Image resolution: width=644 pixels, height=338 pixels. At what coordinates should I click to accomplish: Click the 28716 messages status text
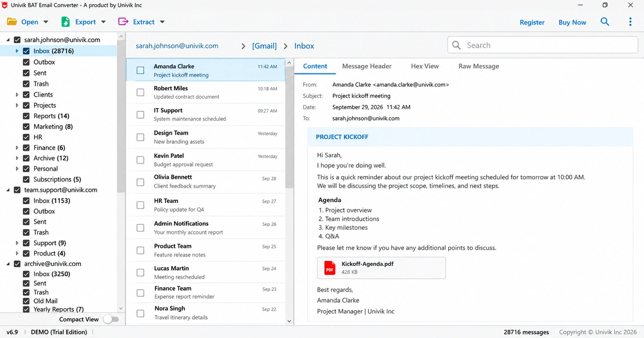526,332
